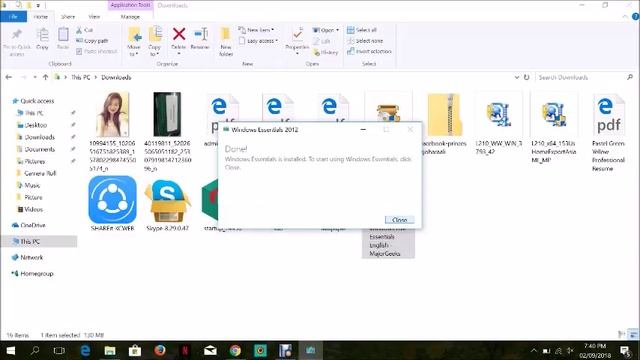The height and width of the screenshot is (360, 640).
Task: Launch Firefox from taskbar
Action: tap(160, 350)
